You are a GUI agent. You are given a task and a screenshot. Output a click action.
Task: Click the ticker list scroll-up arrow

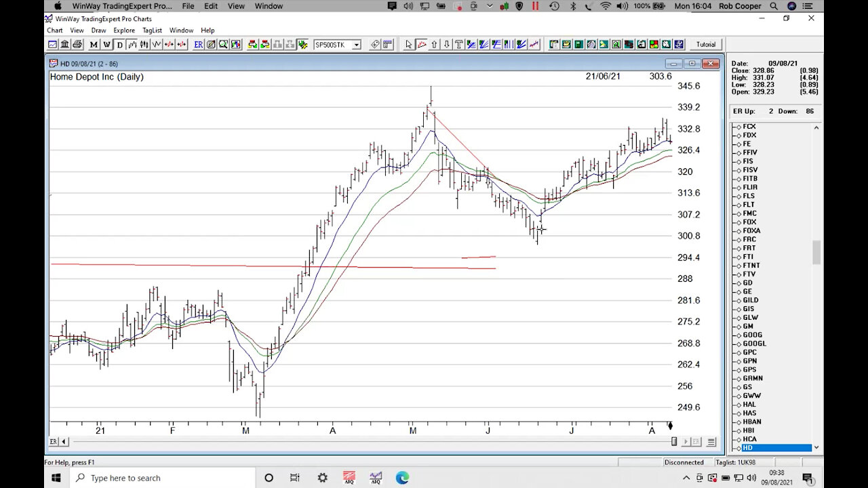(x=816, y=127)
